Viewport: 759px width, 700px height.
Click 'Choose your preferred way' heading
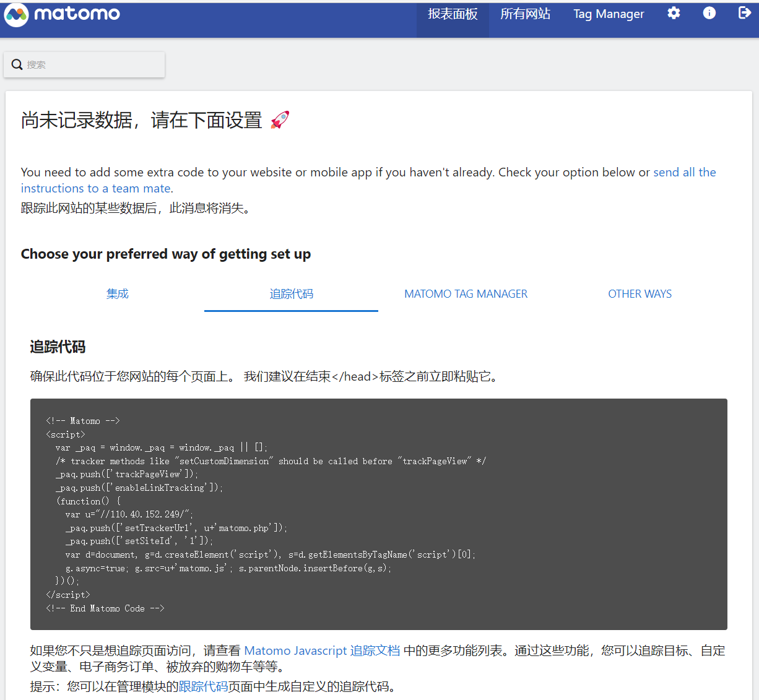coord(166,254)
